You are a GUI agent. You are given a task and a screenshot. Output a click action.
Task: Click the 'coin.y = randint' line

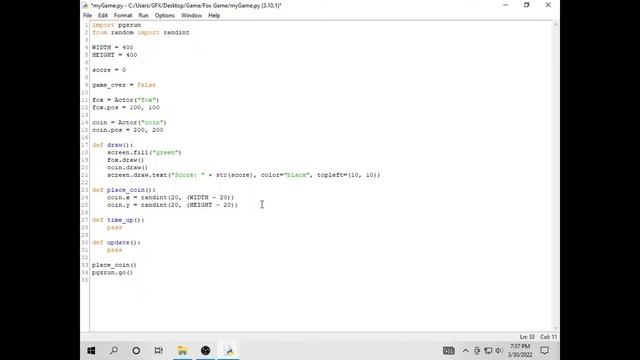172,205
